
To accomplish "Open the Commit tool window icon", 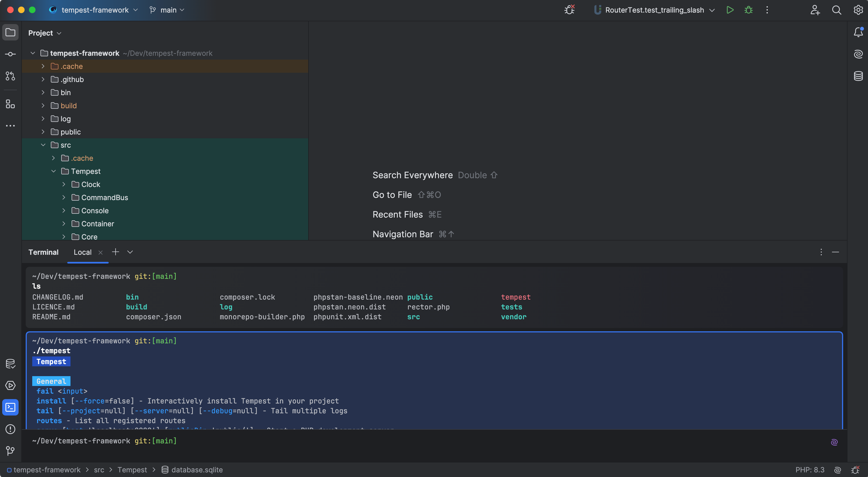I will (10, 54).
